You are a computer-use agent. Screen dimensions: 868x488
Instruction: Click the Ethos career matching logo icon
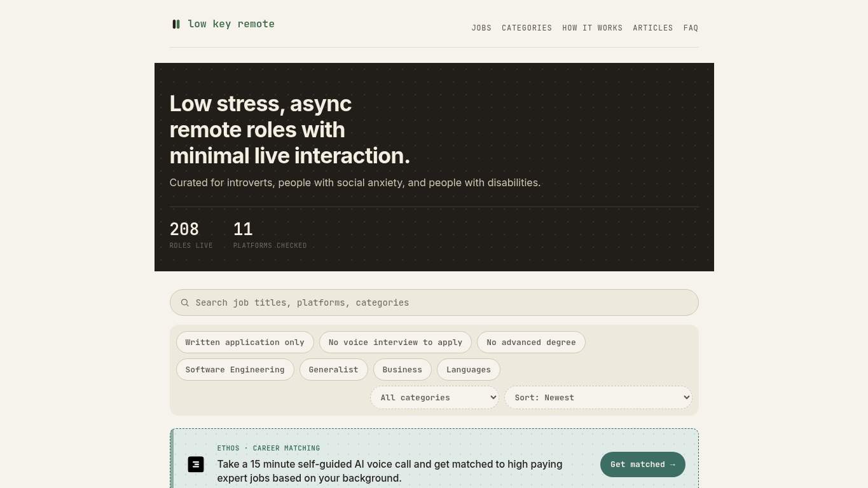tap(196, 464)
